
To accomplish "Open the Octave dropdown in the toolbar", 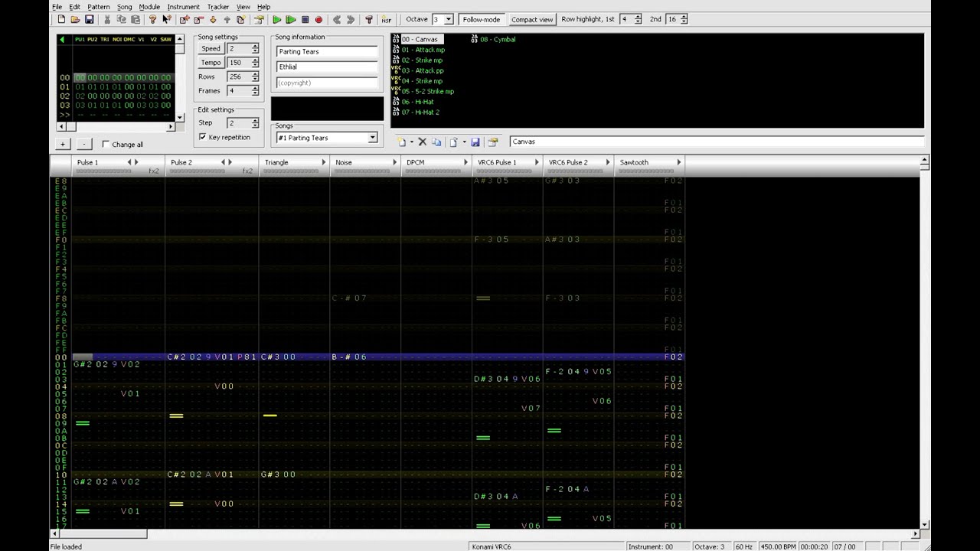I will point(449,19).
